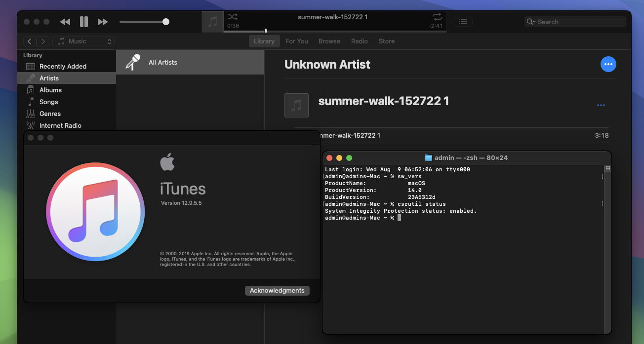Skip back to the previous track
Viewport: 644px width, 344px height.
coord(65,22)
